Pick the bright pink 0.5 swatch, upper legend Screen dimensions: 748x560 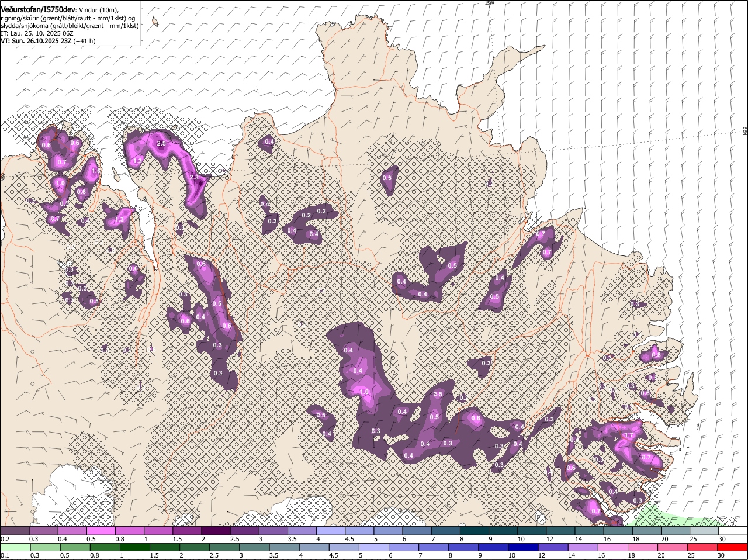[101, 530]
